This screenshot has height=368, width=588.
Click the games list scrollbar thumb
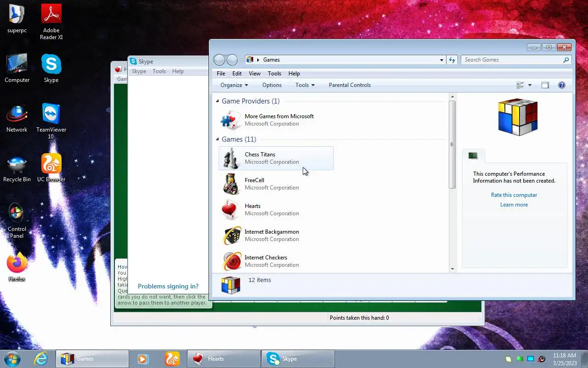pos(452,144)
